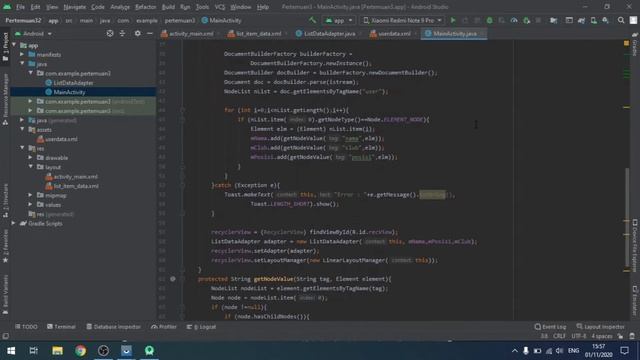The height and width of the screenshot is (360, 640).
Task: Open Project panel gear options
Action: tap(138, 33)
